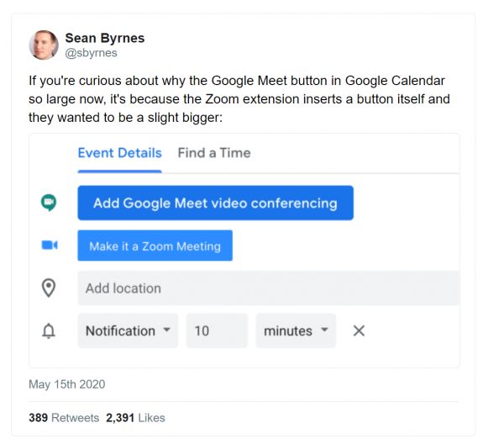504x444 pixels.
Task: Focus the Add location field
Action: (268, 288)
